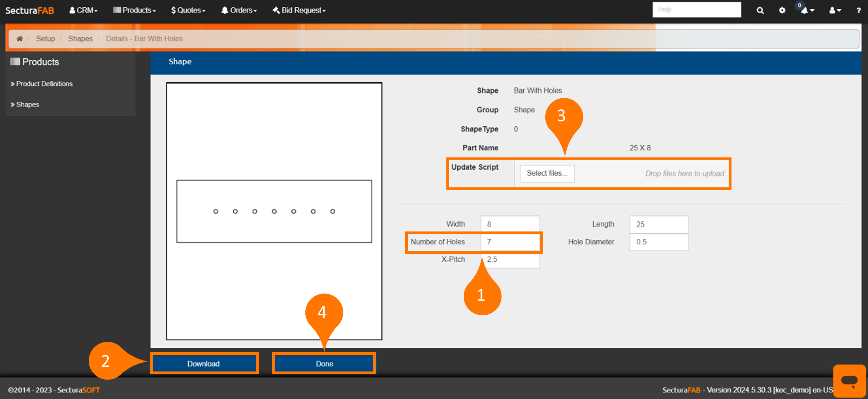Open the notifications bell icon

click(805, 11)
